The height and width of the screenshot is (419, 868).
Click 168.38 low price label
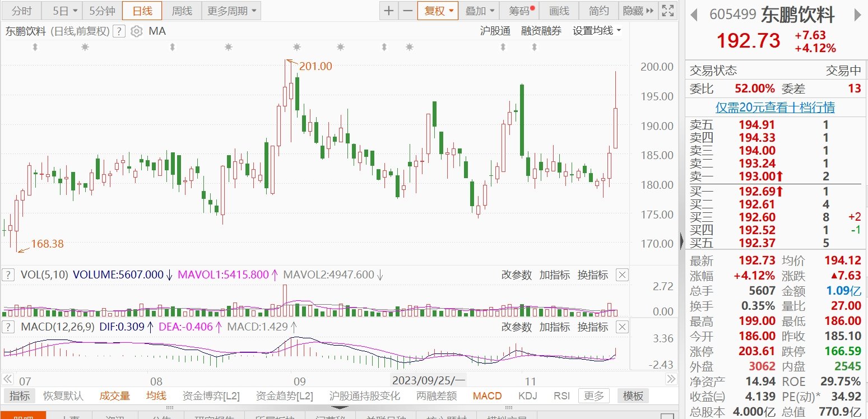click(47, 244)
